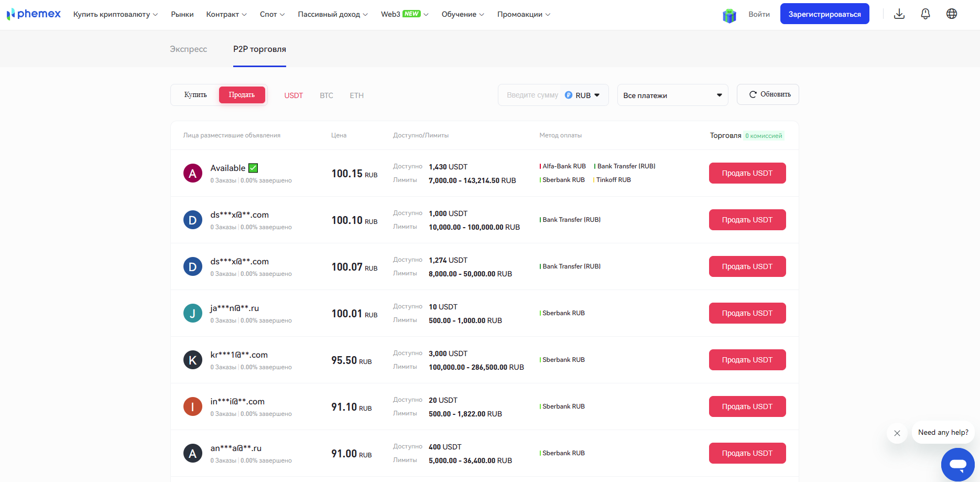Sell USDT on the 100.10 RUB ad
980x482 pixels.
point(747,220)
